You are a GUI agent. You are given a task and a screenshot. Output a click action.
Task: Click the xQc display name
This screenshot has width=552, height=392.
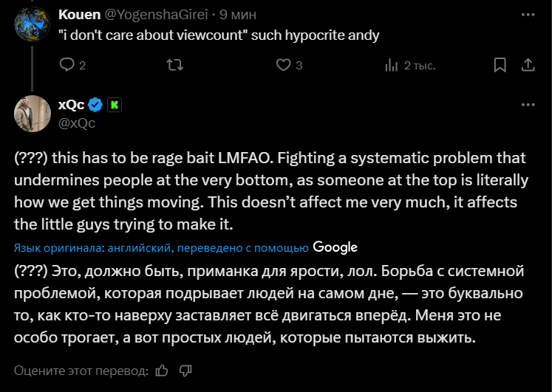[72, 105]
